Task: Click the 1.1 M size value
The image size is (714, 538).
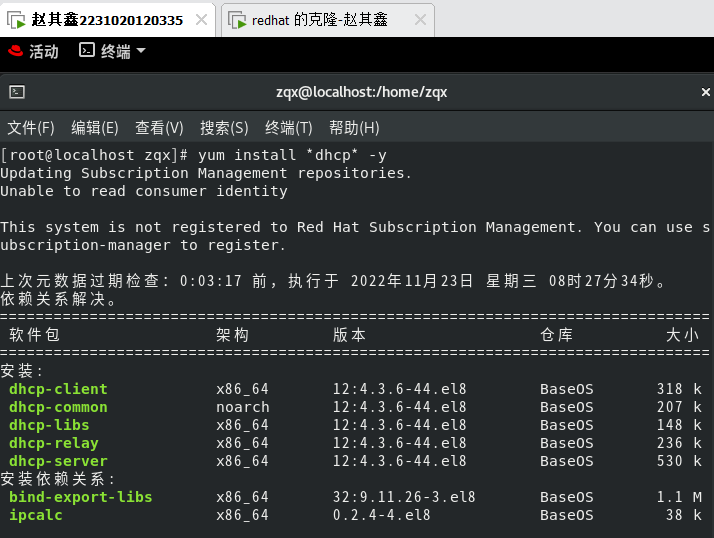Action: tap(679, 497)
